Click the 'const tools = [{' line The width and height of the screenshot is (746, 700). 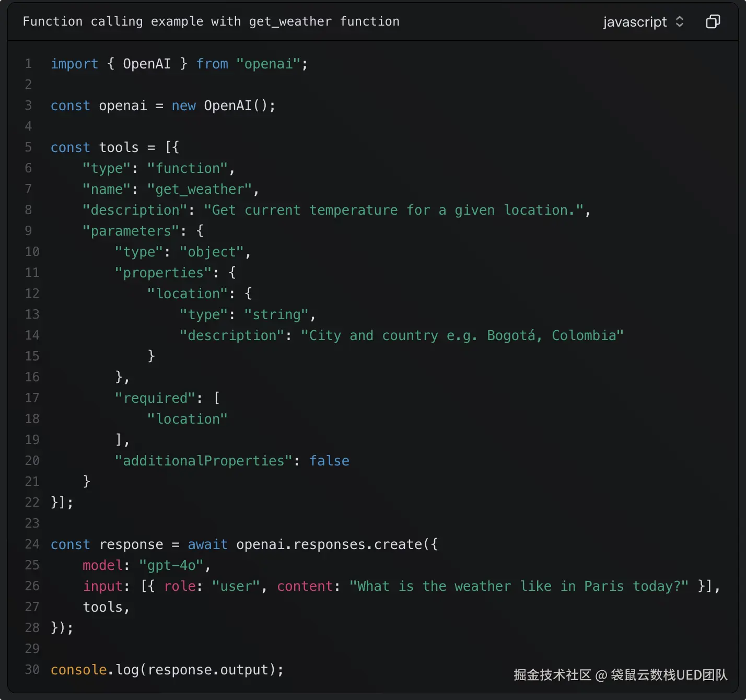[115, 147]
